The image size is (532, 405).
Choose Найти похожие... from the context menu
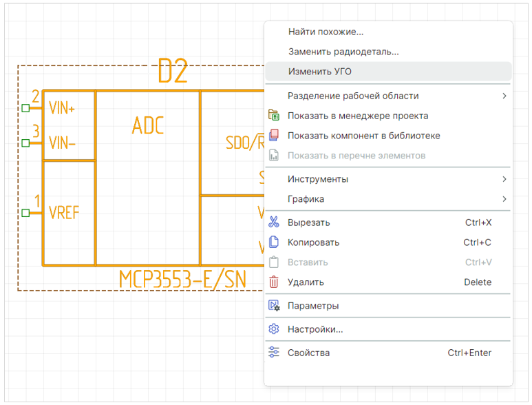(326, 32)
